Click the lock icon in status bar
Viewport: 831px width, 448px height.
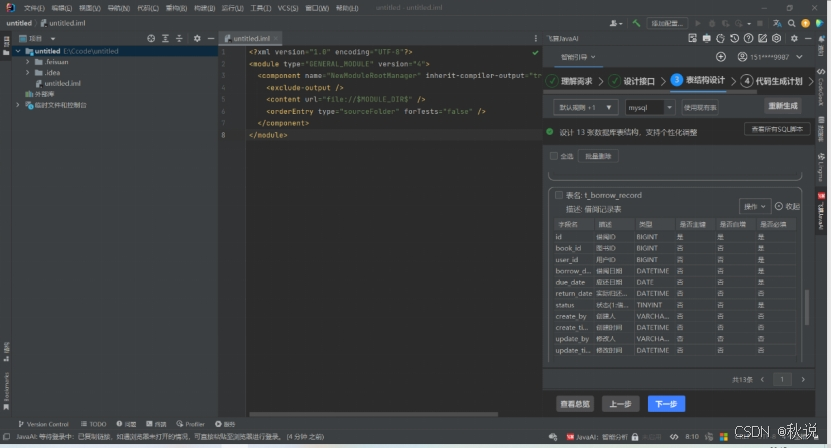coord(635,437)
